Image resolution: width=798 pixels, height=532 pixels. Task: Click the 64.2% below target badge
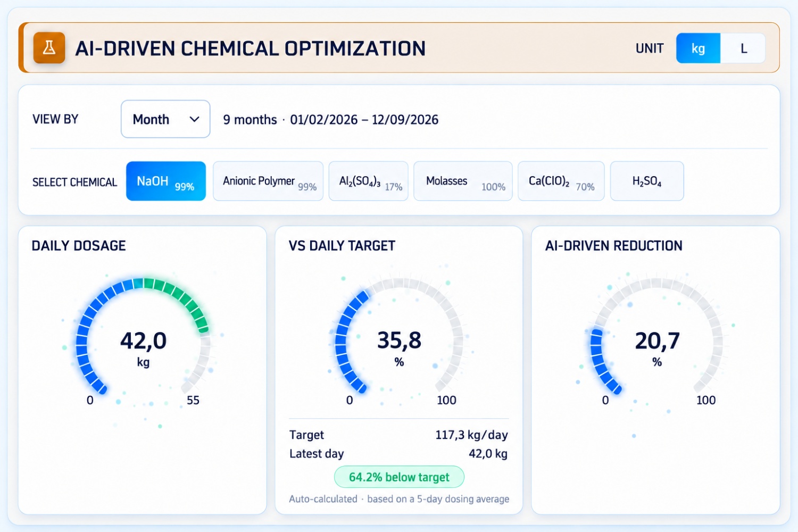coord(399,477)
